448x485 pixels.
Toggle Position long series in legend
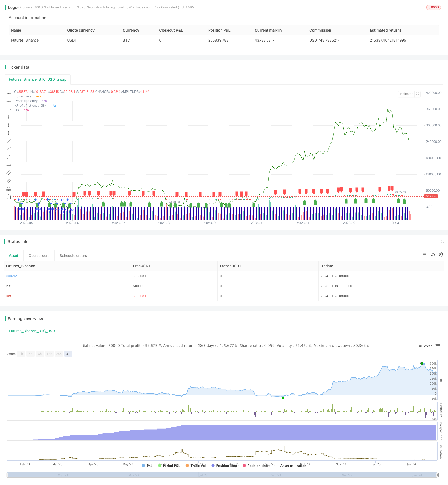[224, 466]
